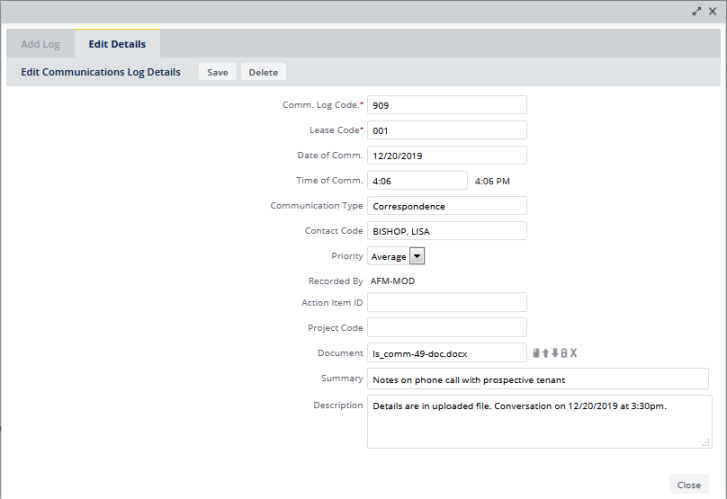The height and width of the screenshot is (499, 727).
Task: Close dialog with the top-right X icon
Action: coord(712,10)
